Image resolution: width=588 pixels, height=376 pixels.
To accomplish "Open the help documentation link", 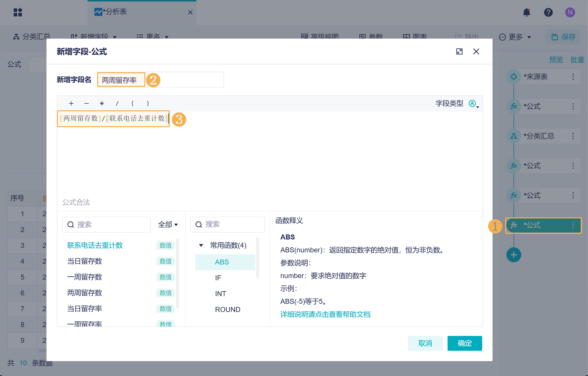I will [x=325, y=314].
